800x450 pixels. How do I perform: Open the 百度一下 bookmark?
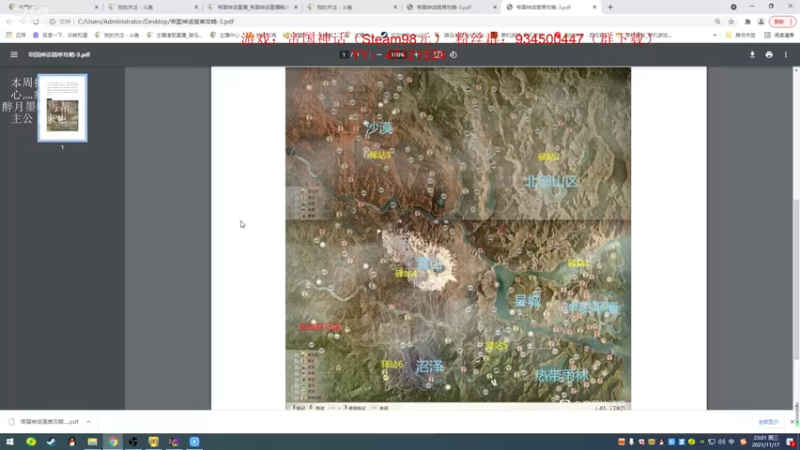click(60, 35)
